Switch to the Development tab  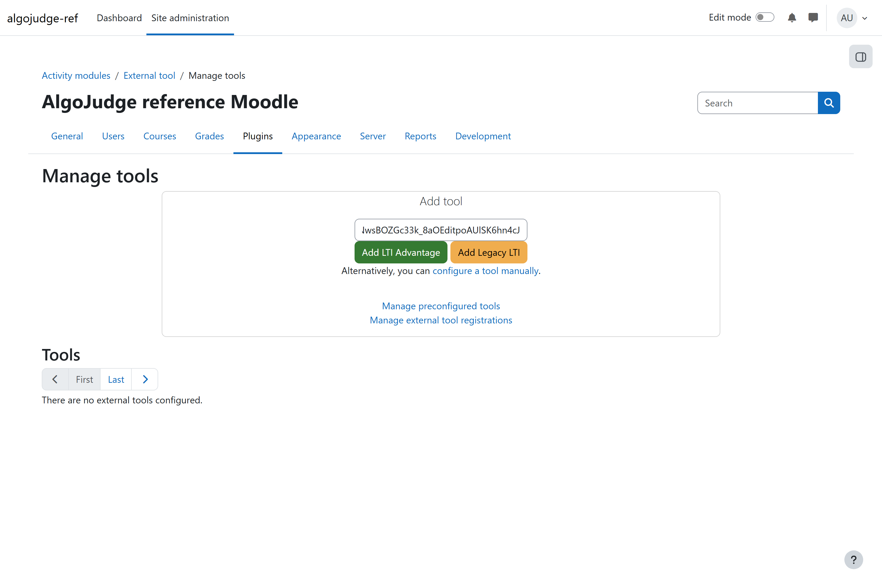coord(483,136)
